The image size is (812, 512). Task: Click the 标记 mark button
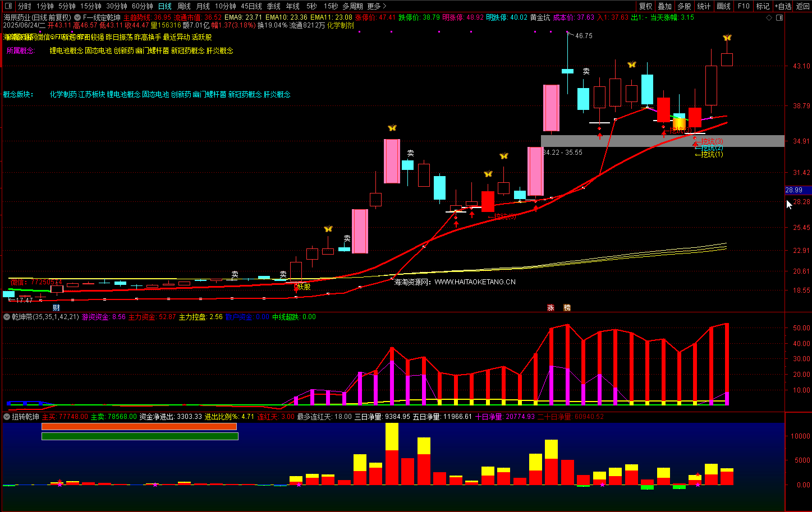(x=763, y=6)
